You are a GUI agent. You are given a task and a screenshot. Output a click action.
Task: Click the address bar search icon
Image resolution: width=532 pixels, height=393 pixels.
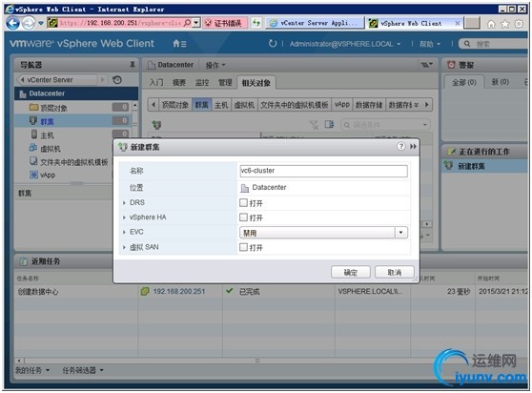tap(187, 23)
